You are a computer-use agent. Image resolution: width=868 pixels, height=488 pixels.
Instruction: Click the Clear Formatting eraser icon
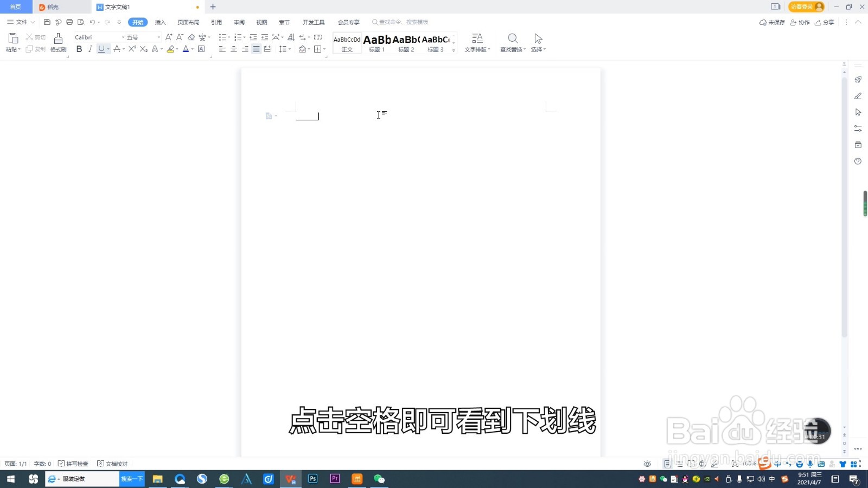point(191,37)
